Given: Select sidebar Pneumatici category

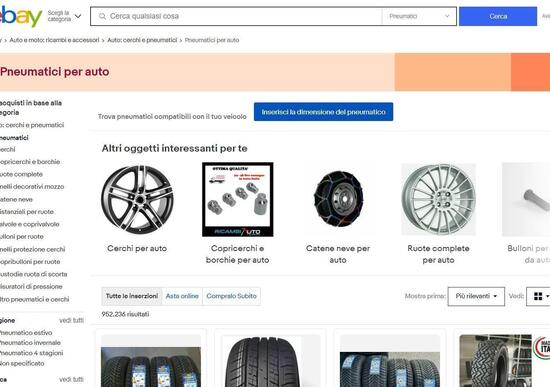Looking at the screenshot, I should 14,138.
